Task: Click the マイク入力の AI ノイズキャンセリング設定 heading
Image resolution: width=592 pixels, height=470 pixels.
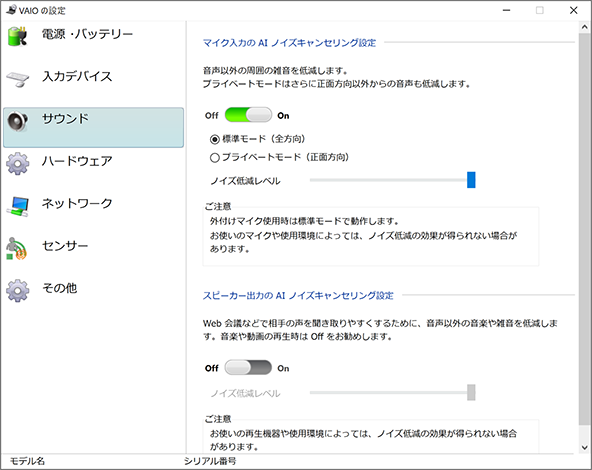Action: pos(289,43)
